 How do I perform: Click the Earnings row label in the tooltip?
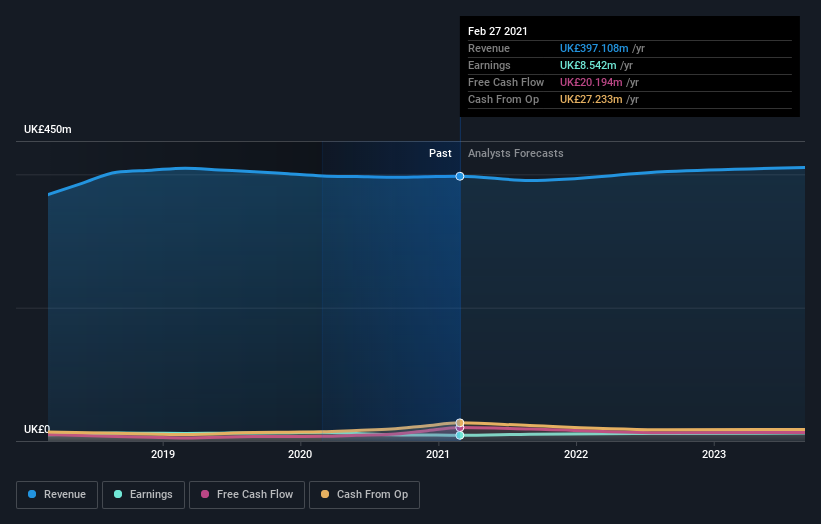click(x=489, y=65)
